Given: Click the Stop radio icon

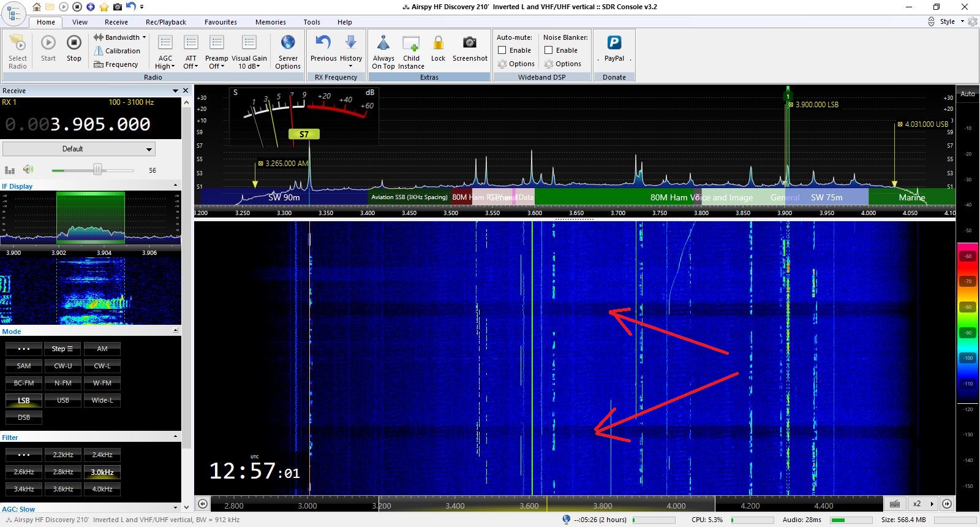Looking at the screenshot, I should click(73, 43).
